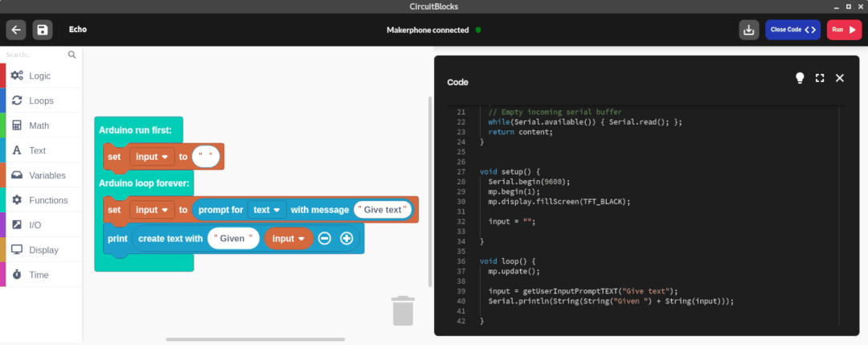Image resolution: width=868 pixels, height=345 pixels.
Task: Click the Close Code button
Action: (x=792, y=30)
